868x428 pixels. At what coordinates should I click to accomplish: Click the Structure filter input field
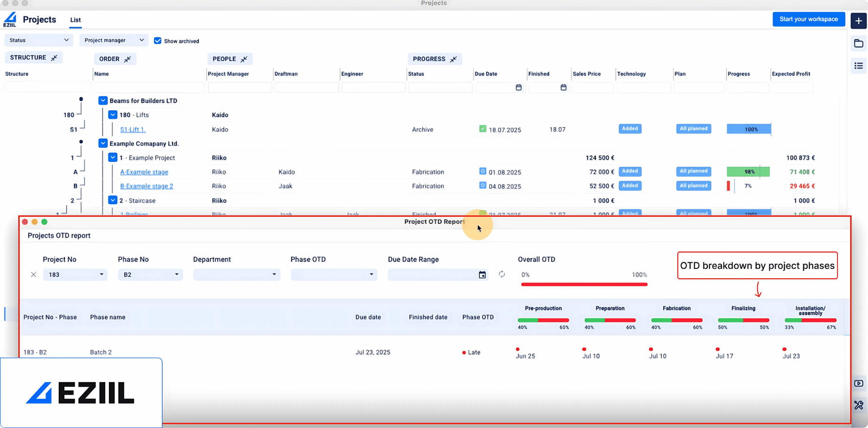coord(47,87)
